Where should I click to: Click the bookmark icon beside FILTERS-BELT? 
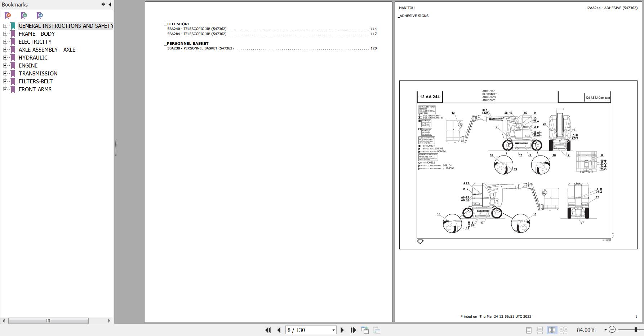coord(13,82)
